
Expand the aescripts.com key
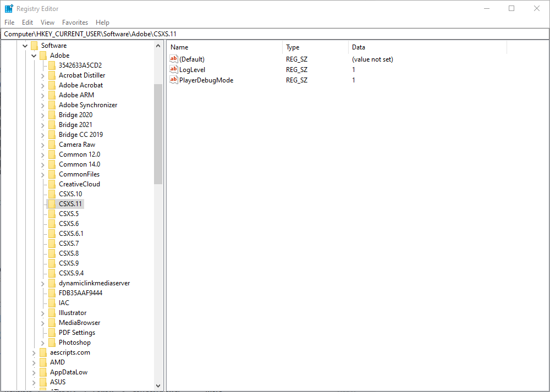pos(34,352)
